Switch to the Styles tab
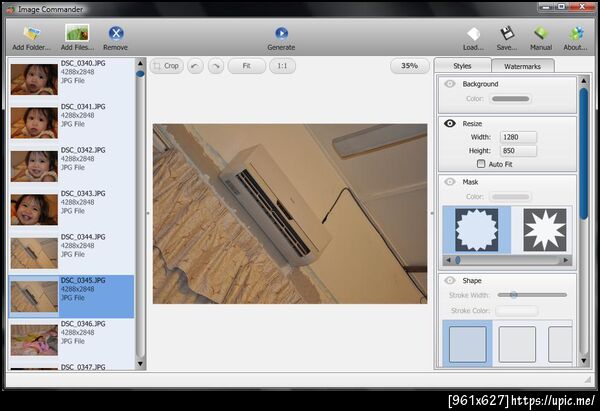600x411 pixels. pos(463,66)
